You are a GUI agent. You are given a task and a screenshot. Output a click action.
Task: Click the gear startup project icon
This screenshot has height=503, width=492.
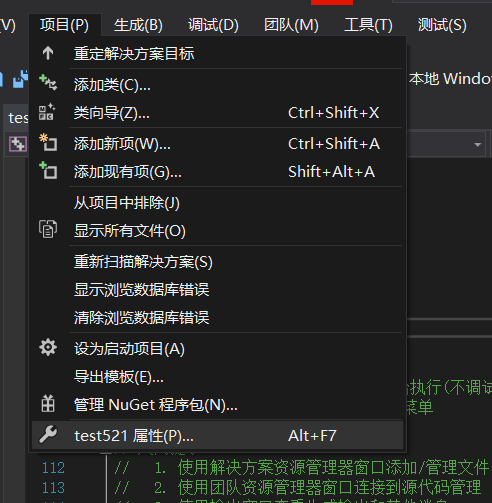click(48, 347)
